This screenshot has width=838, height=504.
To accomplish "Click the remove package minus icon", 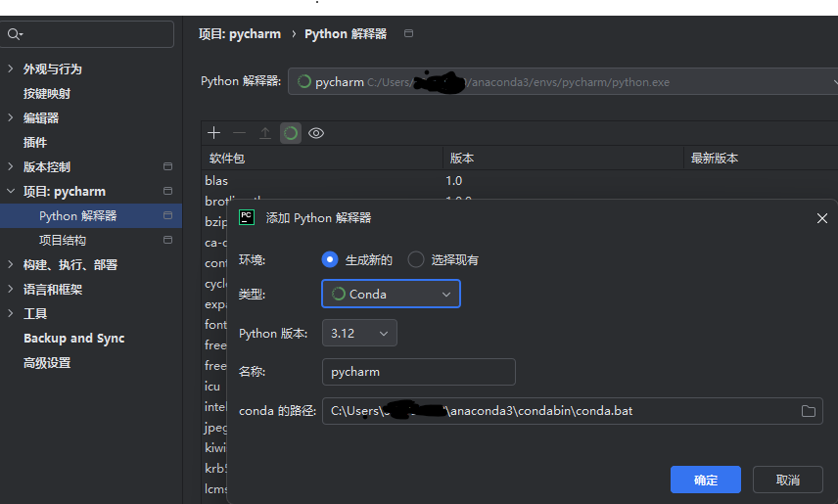I will point(239,133).
